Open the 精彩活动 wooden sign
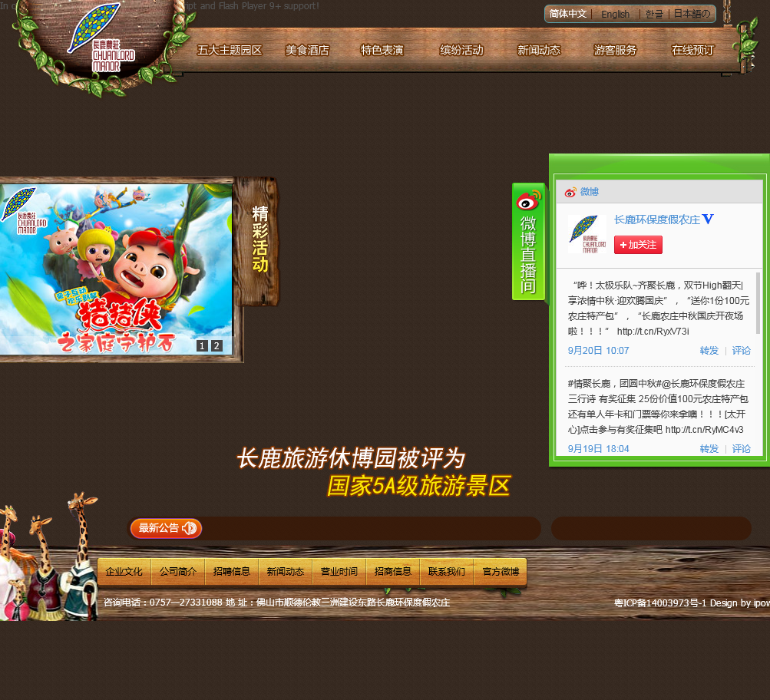 click(259, 240)
